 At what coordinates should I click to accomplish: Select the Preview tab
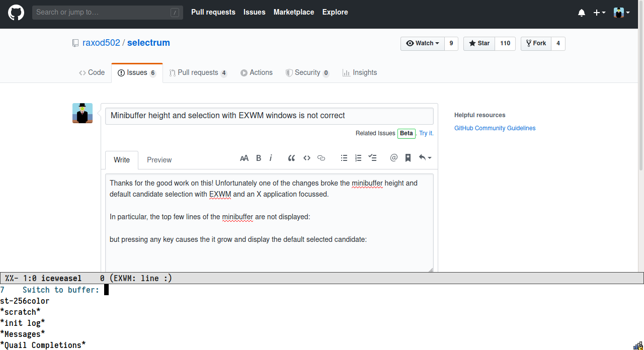[159, 160]
